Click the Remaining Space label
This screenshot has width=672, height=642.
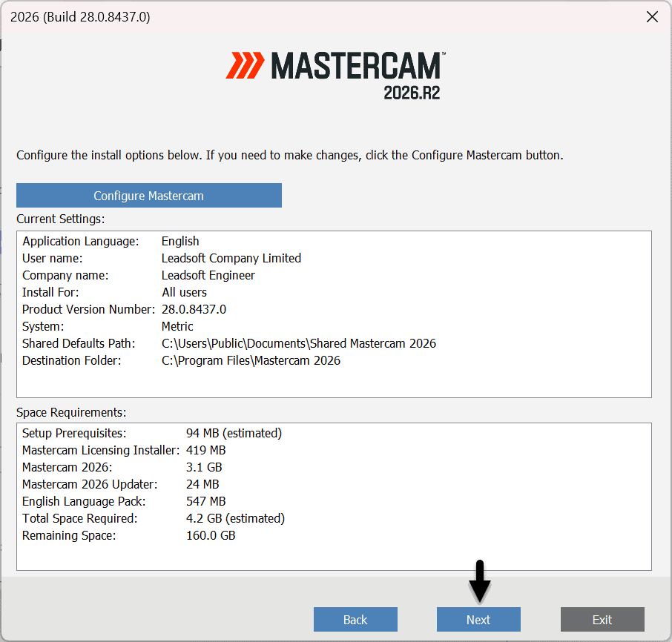[x=69, y=535]
